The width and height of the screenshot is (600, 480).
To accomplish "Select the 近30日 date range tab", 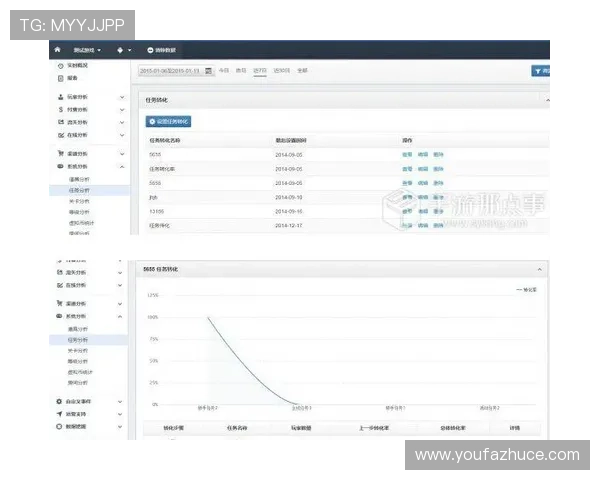I will 281,70.
